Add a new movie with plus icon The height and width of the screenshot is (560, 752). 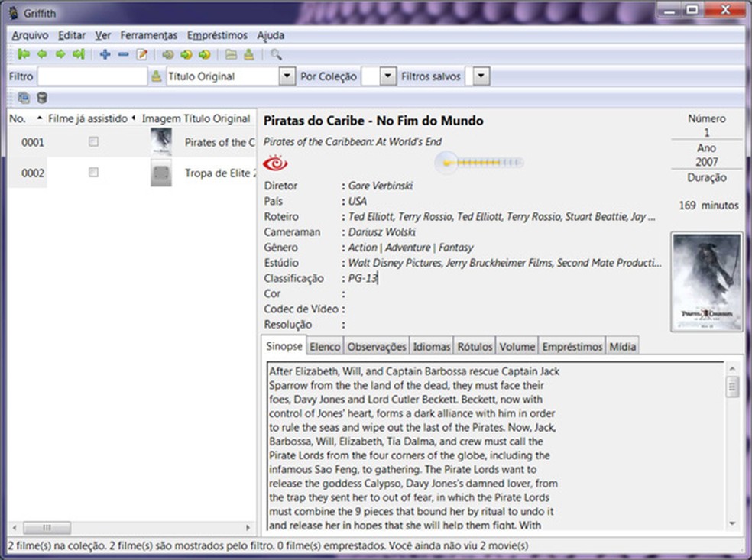(105, 54)
